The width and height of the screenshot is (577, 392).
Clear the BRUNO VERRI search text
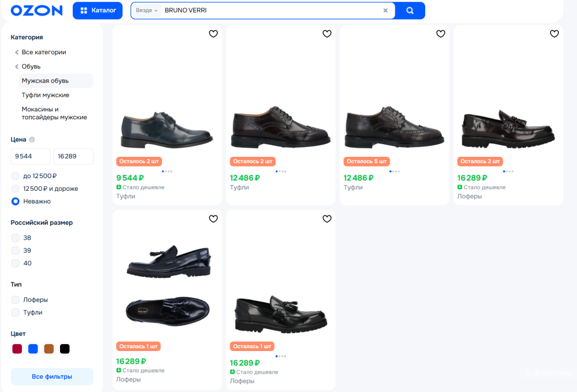(x=385, y=10)
